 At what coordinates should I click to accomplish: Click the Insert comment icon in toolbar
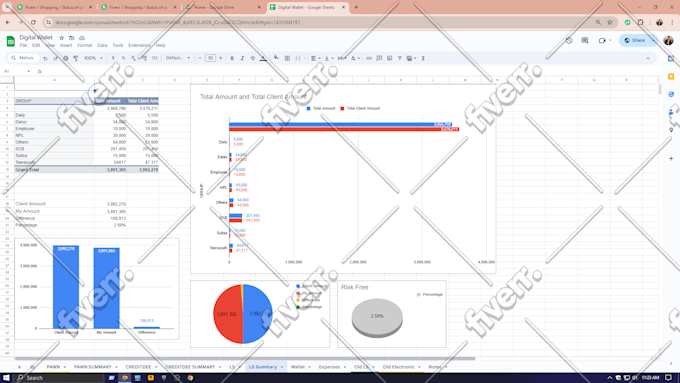379,58
